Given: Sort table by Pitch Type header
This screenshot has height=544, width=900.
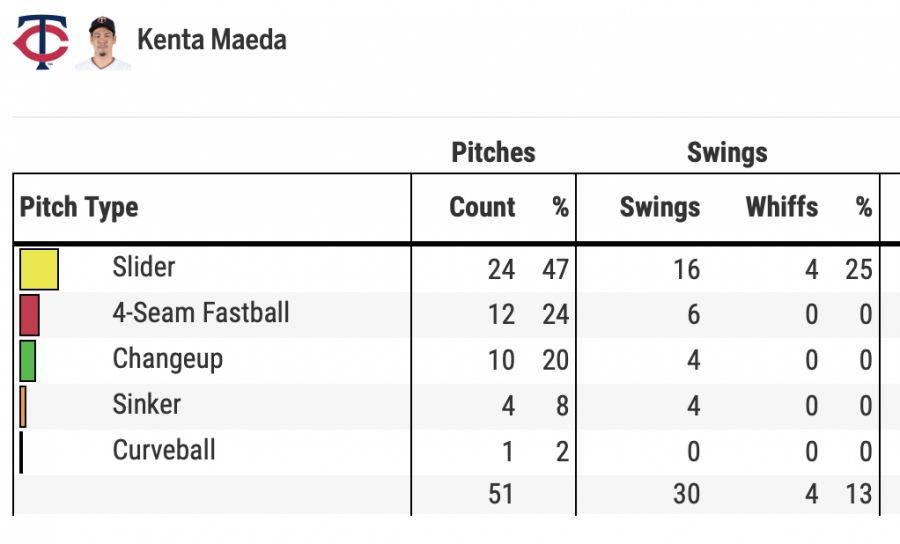Looking at the screenshot, I should coord(79,207).
